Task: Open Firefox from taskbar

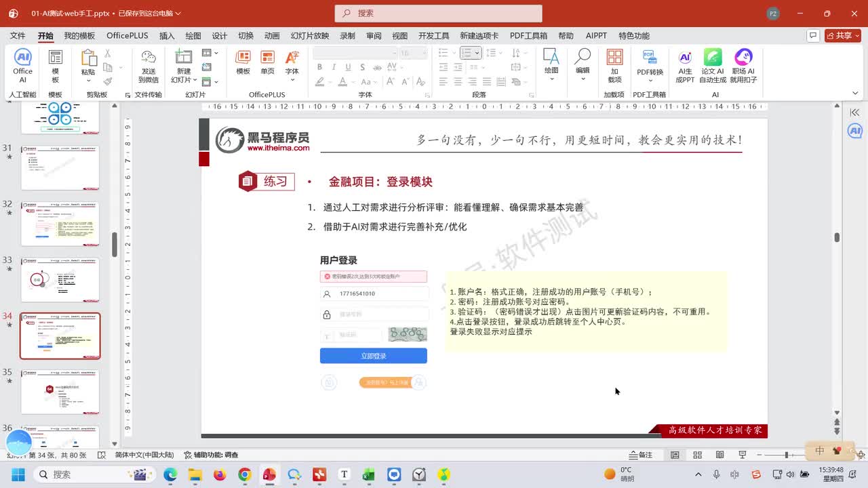Action: [x=220, y=474]
